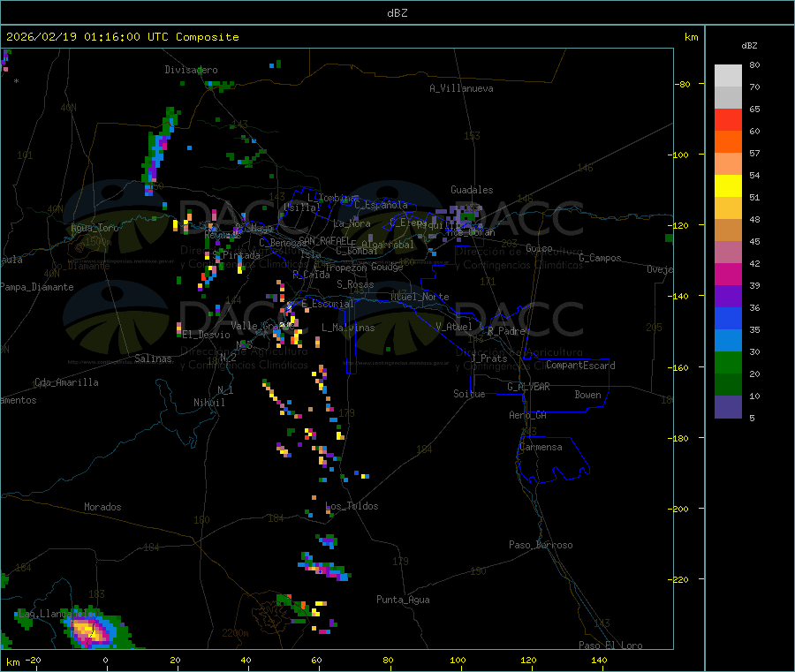Click the -200 km vertical axis tick

tap(680, 509)
